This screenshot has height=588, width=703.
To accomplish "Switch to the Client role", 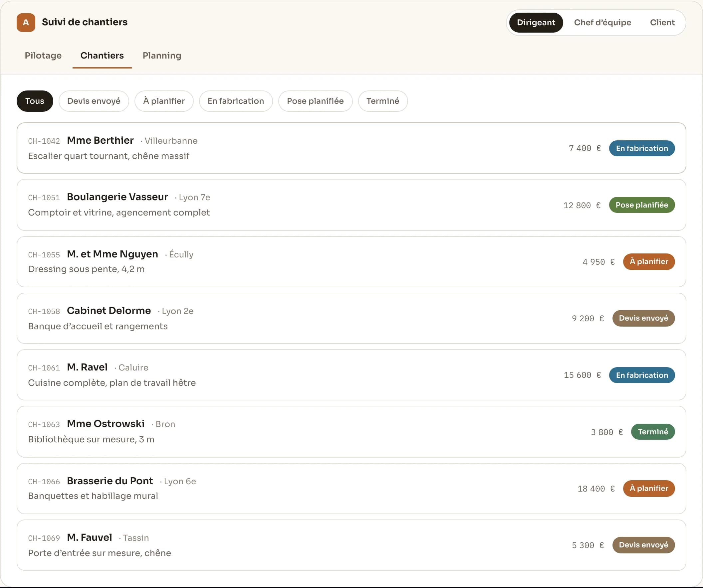I will (x=662, y=22).
